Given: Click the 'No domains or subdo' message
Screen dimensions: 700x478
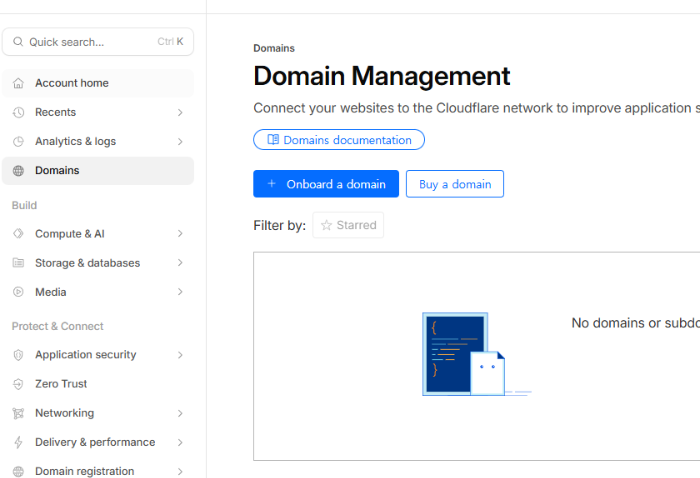Looking at the screenshot, I should tap(636, 323).
